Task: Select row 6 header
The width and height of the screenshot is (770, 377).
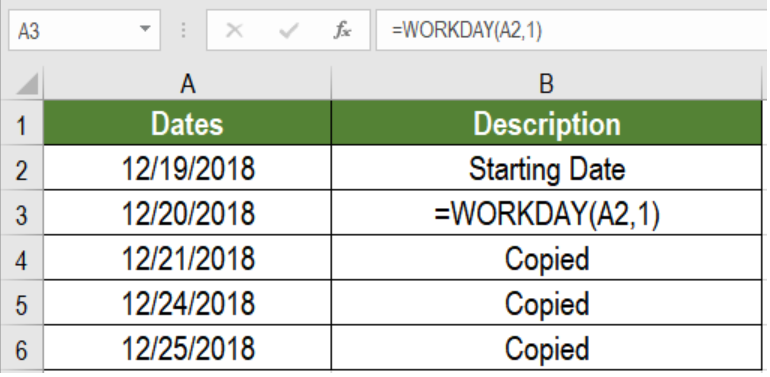Action: click(x=22, y=348)
